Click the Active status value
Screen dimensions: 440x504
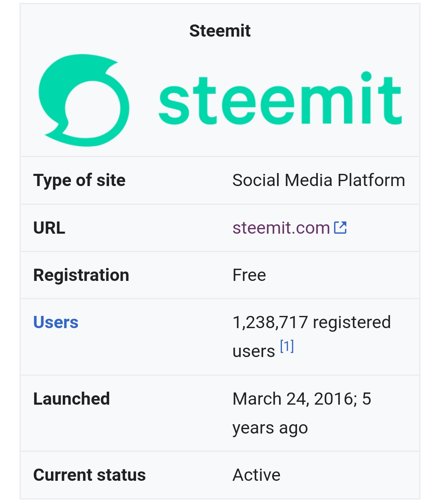coord(256,475)
